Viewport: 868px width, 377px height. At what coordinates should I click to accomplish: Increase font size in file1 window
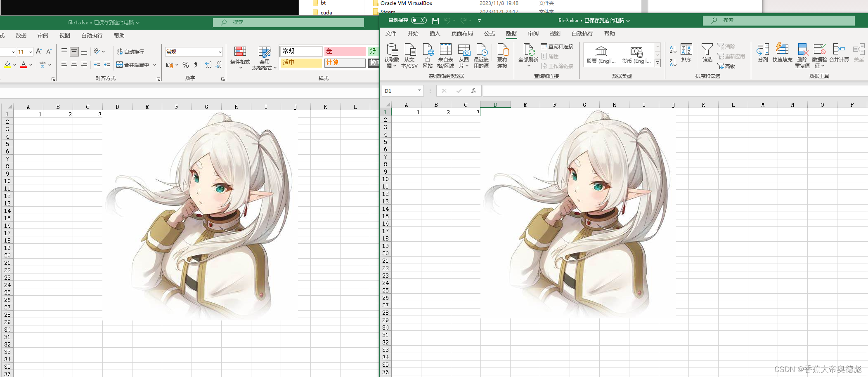pos(39,52)
